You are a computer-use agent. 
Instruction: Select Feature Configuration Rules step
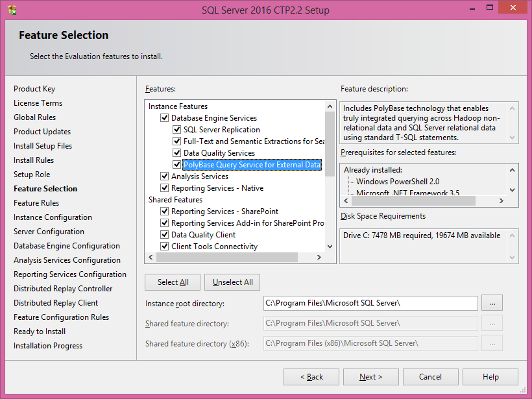click(62, 317)
